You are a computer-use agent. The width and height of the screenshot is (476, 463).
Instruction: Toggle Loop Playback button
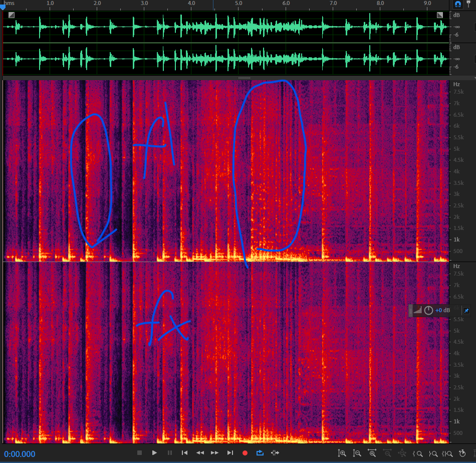pyautogui.click(x=260, y=453)
